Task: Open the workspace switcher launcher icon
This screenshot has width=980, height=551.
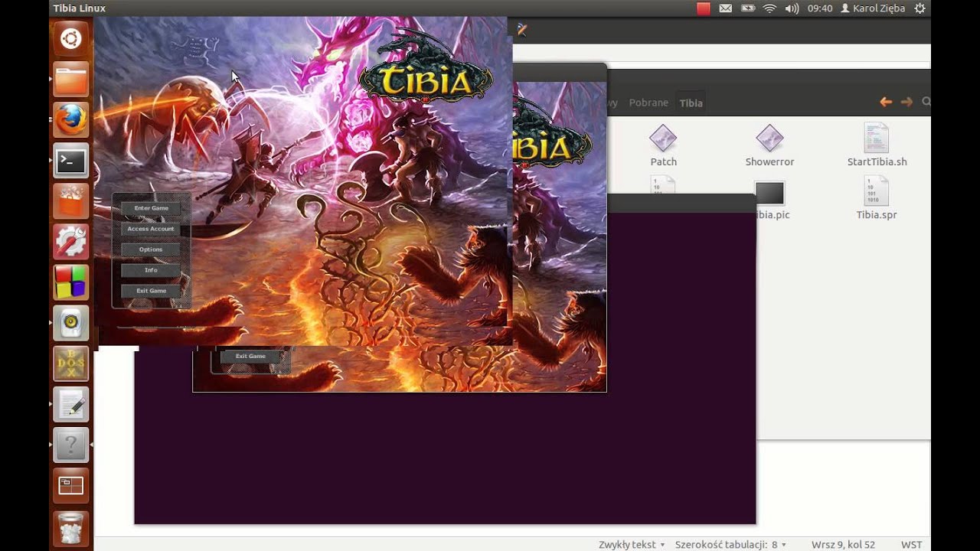Action: pyautogui.click(x=71, y=486)
